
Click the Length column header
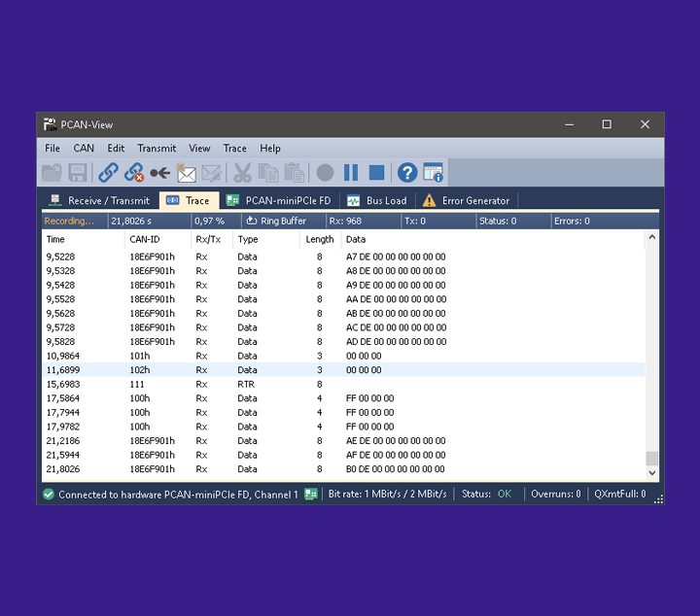click(x=320, y=240)
